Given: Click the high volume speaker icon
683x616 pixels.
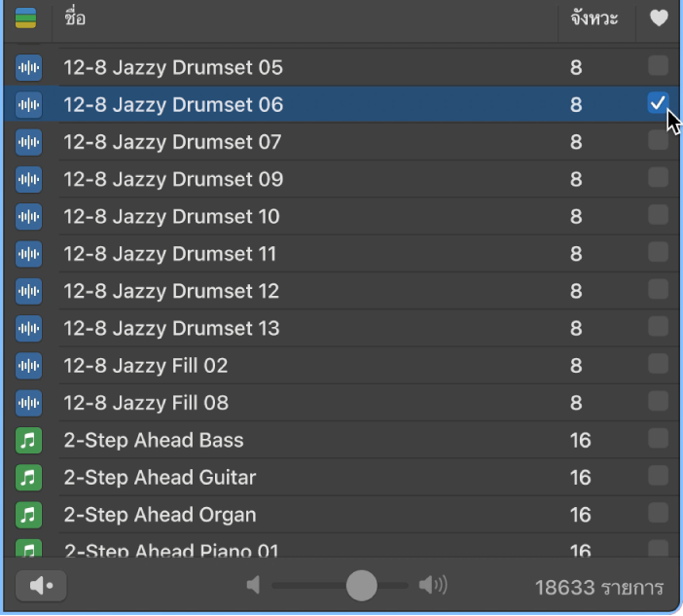Looking at the screenshot, I should 433,585.
